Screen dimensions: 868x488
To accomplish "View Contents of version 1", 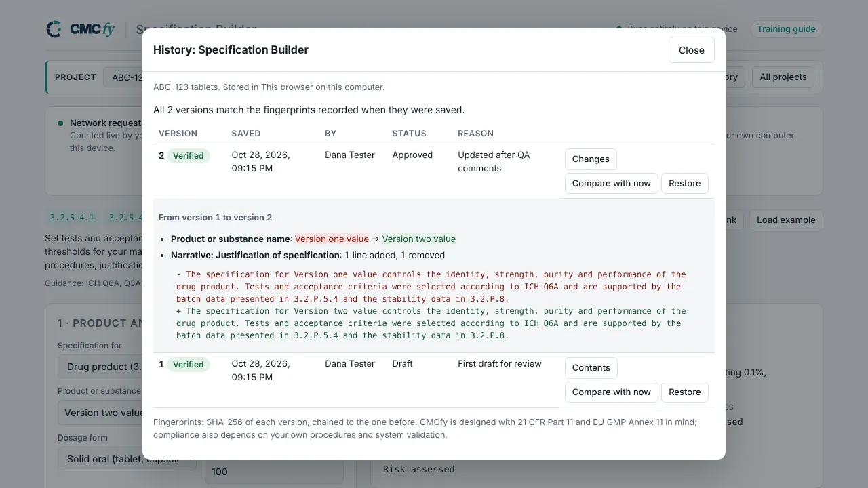I will (591, 367).
